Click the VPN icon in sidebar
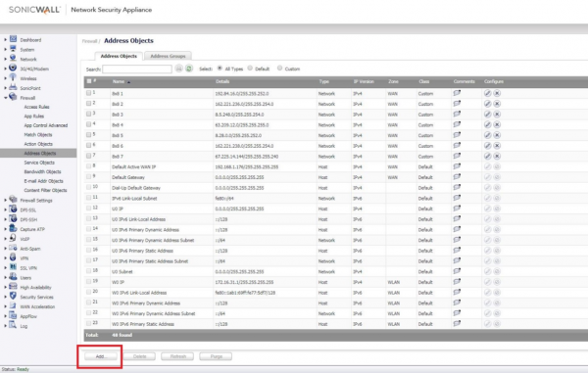The image size is (588, 373). coord(13,257)
